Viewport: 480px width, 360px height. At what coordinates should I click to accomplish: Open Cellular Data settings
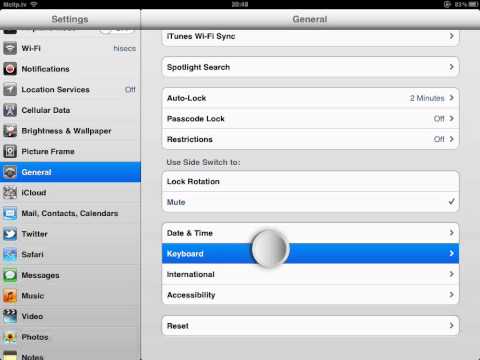click(x=70, y=110)
